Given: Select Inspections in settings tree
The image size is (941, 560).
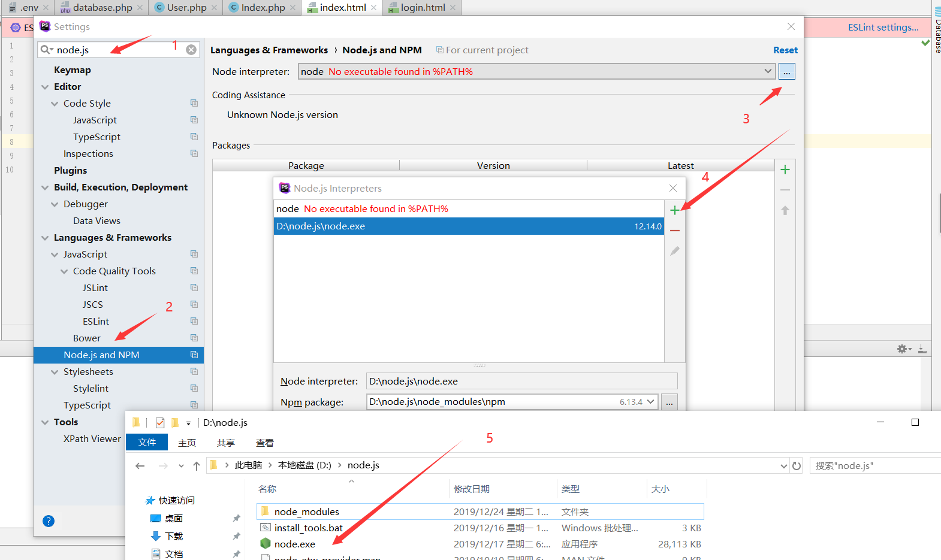Looking at the screenshot, I should (x=88, y=154).
